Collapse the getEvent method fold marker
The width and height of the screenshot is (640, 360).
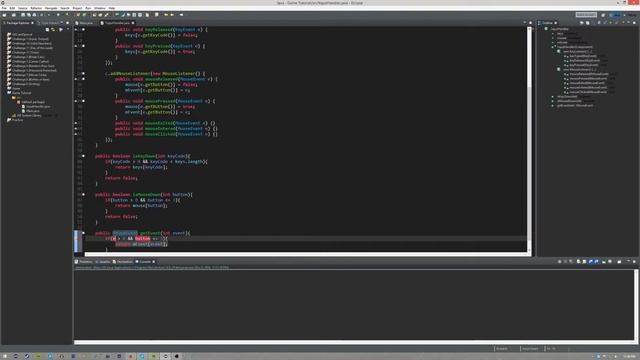click(83, 233)
